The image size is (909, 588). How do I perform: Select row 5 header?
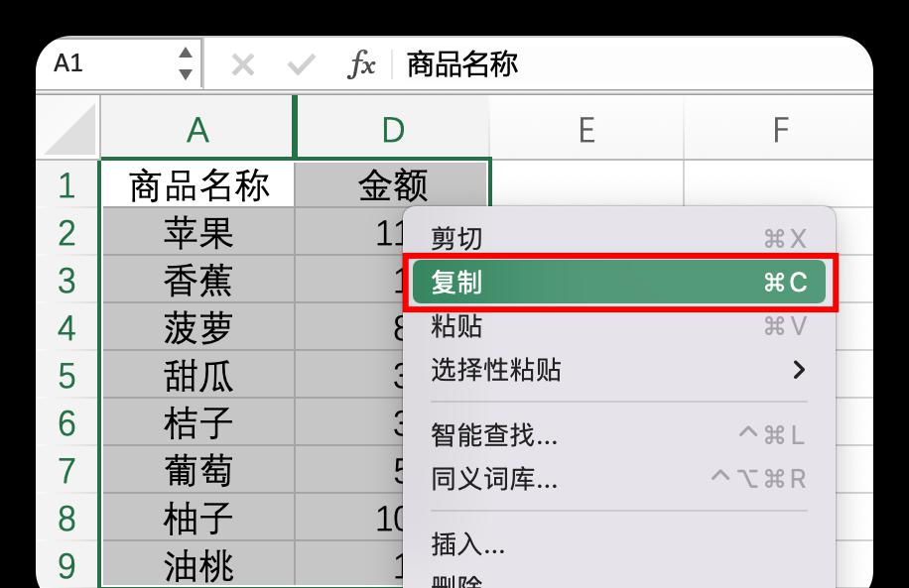pos(67,376)
